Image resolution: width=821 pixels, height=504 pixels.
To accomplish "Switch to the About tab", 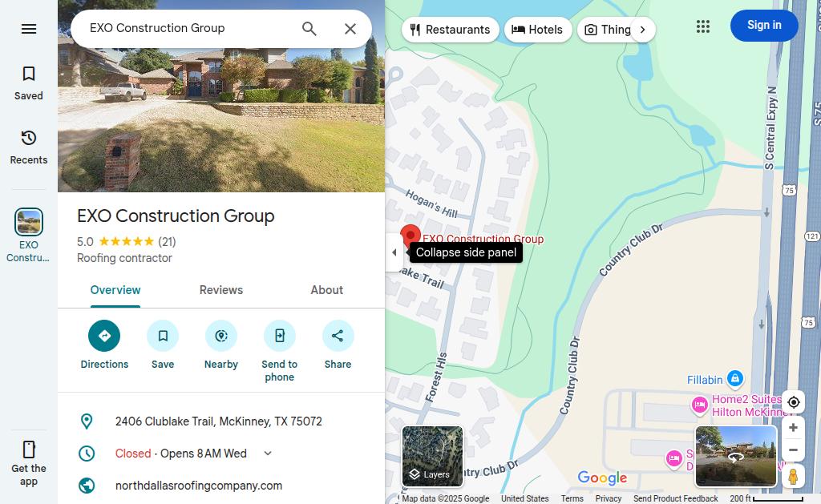I will (x=327, y=290).
